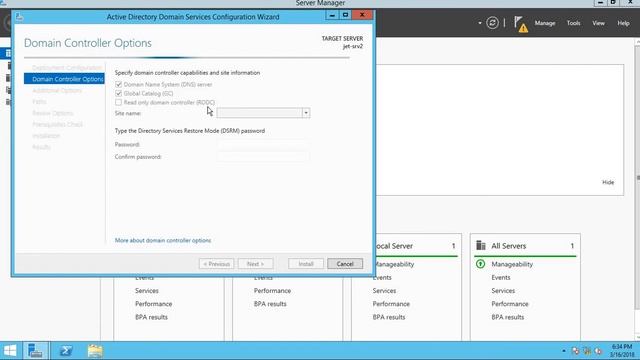Open the Help menu
640x360 pixels.
tap(623, 23)
